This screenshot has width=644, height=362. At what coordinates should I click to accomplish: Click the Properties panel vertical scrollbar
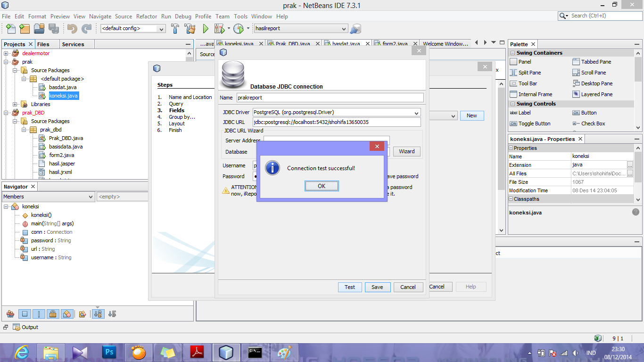[x=638, y=174]
